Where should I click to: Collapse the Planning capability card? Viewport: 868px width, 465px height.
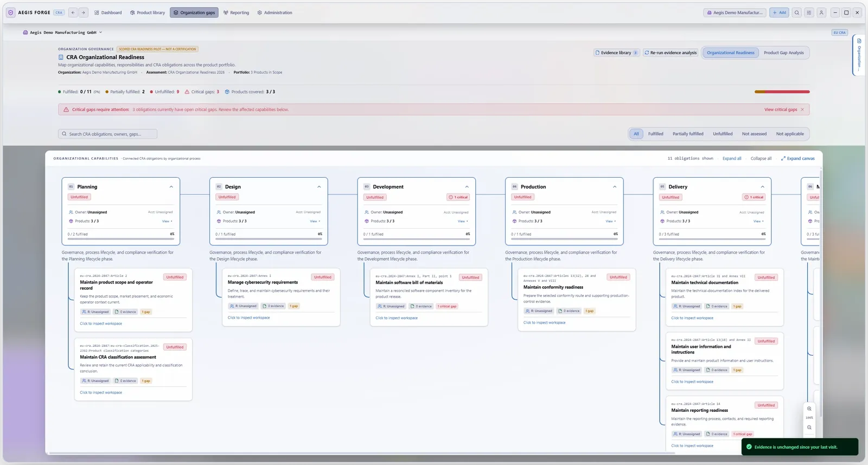tap(171, 187)
